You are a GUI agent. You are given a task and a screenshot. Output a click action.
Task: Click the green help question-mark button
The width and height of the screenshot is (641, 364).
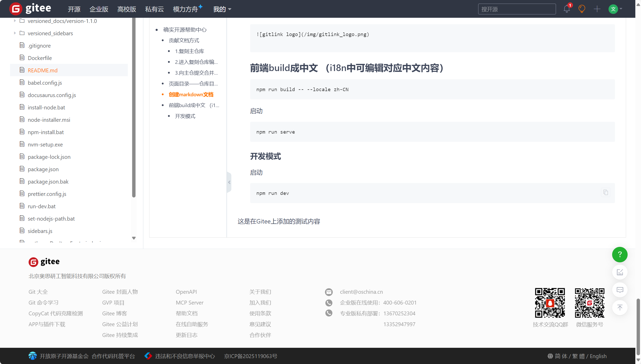[x=620, y=254]
